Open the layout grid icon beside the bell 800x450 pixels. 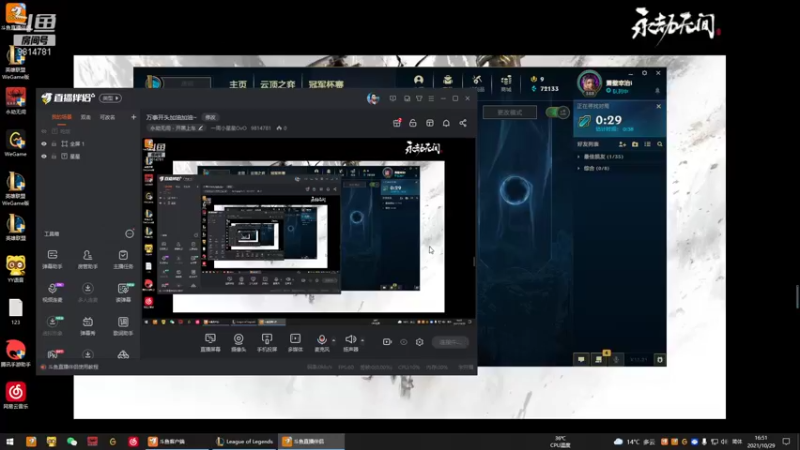point(430,123)
